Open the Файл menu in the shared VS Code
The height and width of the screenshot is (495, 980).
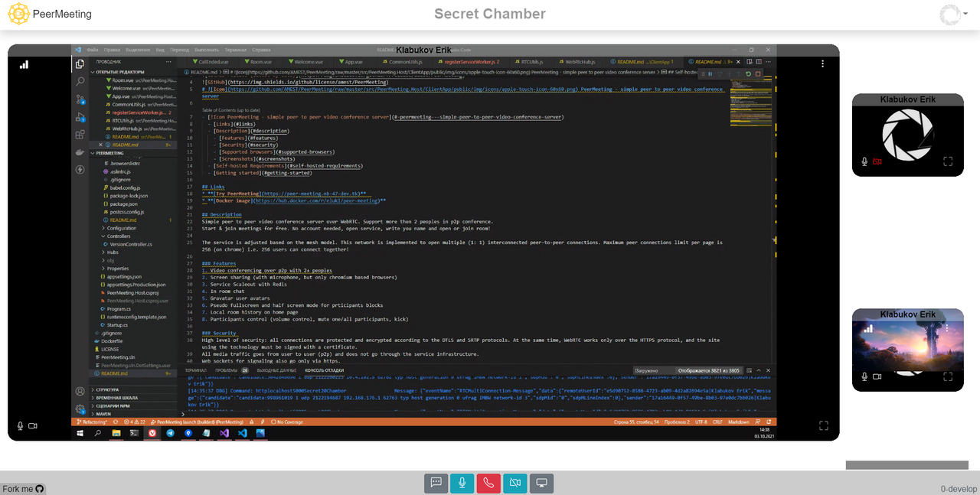(93, 50)
